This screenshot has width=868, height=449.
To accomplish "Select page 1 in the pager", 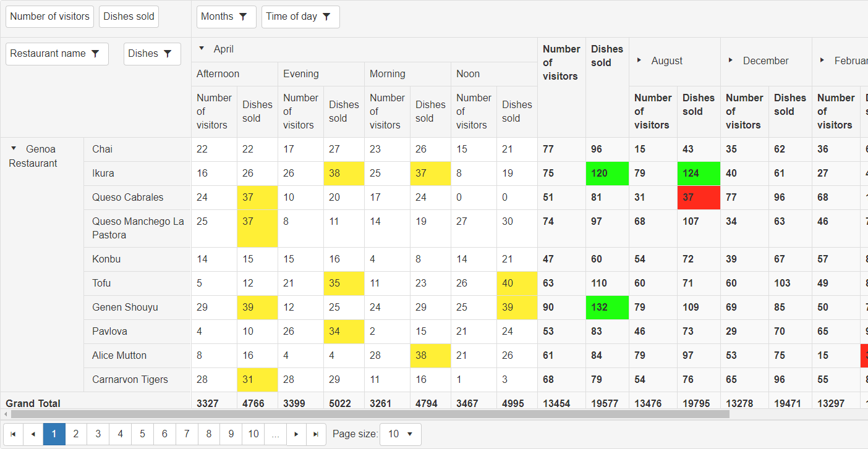I will tap(54, 434).
